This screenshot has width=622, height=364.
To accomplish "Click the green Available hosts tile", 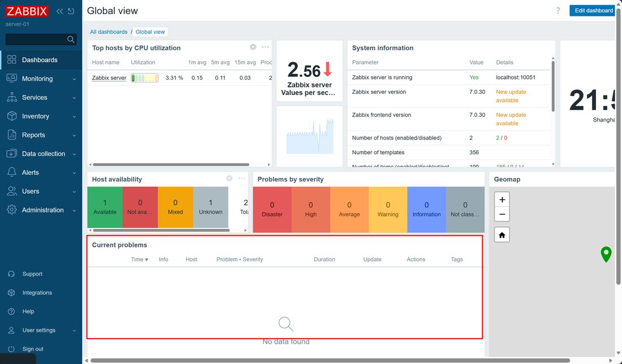I will pos(105,207).
